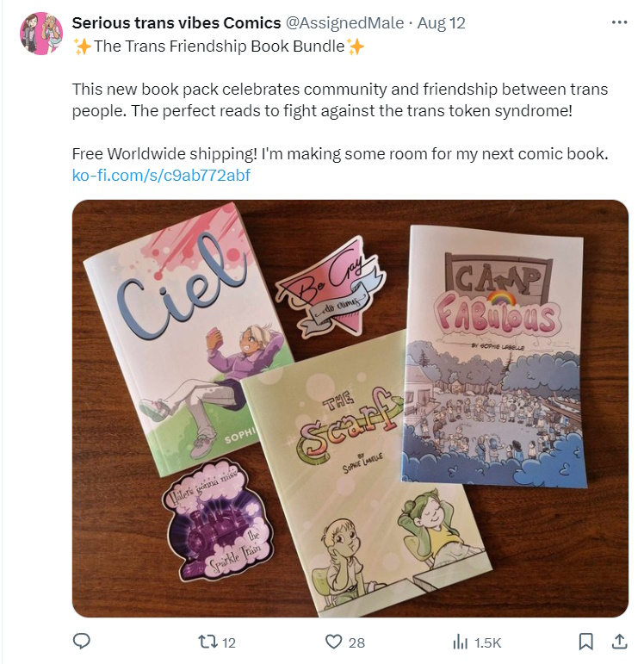
Task: Click the 1.5K views count
Action: 488,642
